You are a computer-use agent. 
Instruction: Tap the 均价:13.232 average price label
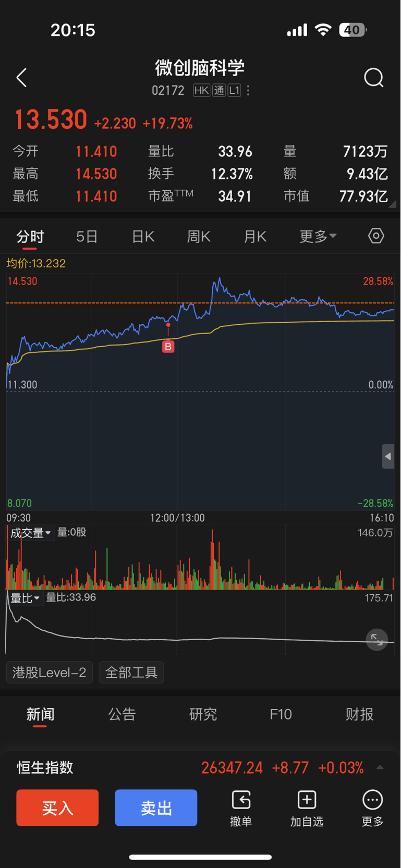coord(36,263)
